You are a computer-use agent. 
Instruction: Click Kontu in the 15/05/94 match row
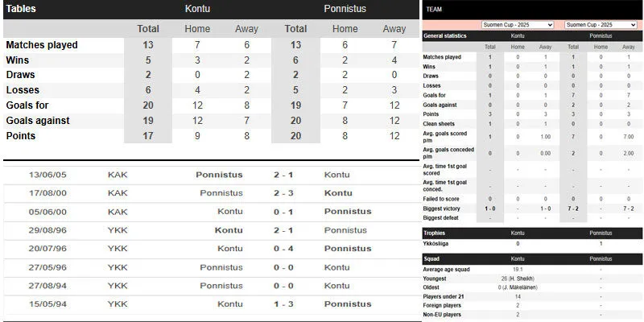coord(229,303)
